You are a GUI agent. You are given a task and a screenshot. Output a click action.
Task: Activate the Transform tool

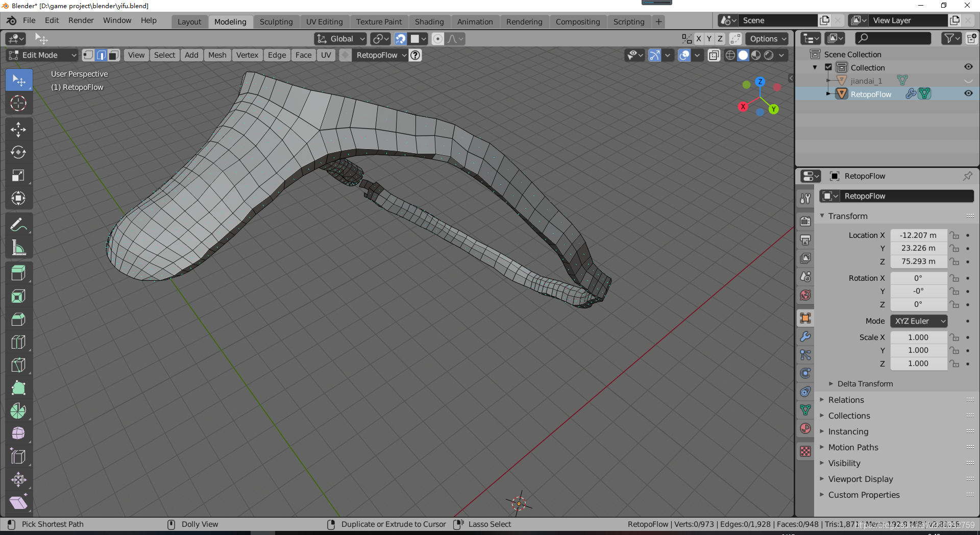[18, 198]
